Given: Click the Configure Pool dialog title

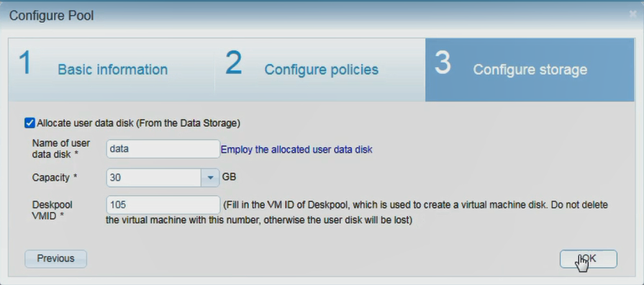Looking at the screenshot, I should (x=51, y=16).
